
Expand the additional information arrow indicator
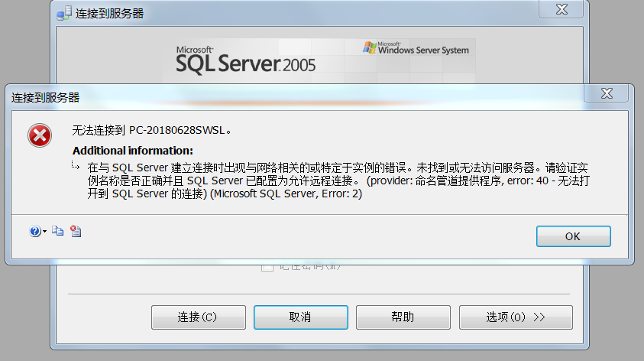pyautogui.click(x=76, y=166)
